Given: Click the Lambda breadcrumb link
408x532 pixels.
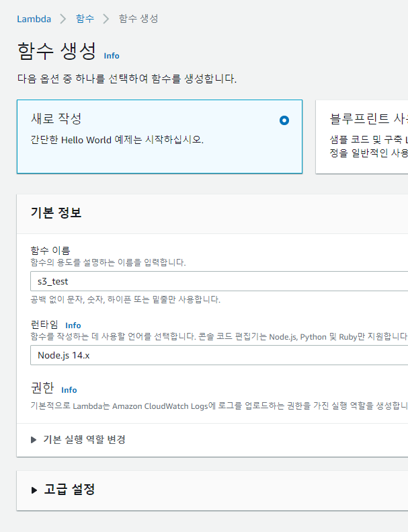Looking at the screenshot, I should coord(34,19).
